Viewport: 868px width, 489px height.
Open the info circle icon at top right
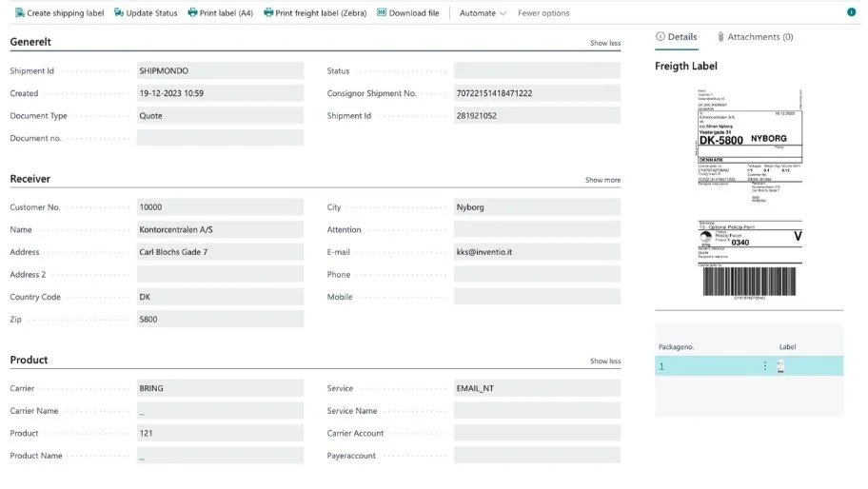tap(851, 12)
